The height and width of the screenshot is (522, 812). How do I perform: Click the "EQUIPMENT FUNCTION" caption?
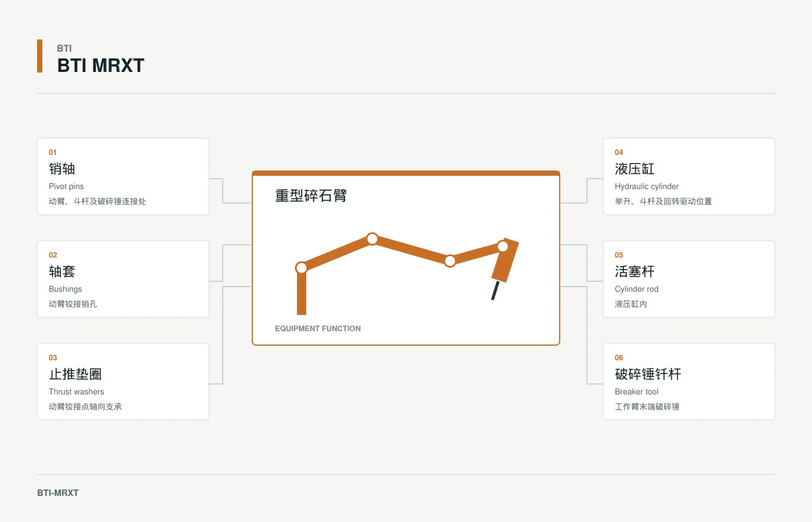coord(318,328)
